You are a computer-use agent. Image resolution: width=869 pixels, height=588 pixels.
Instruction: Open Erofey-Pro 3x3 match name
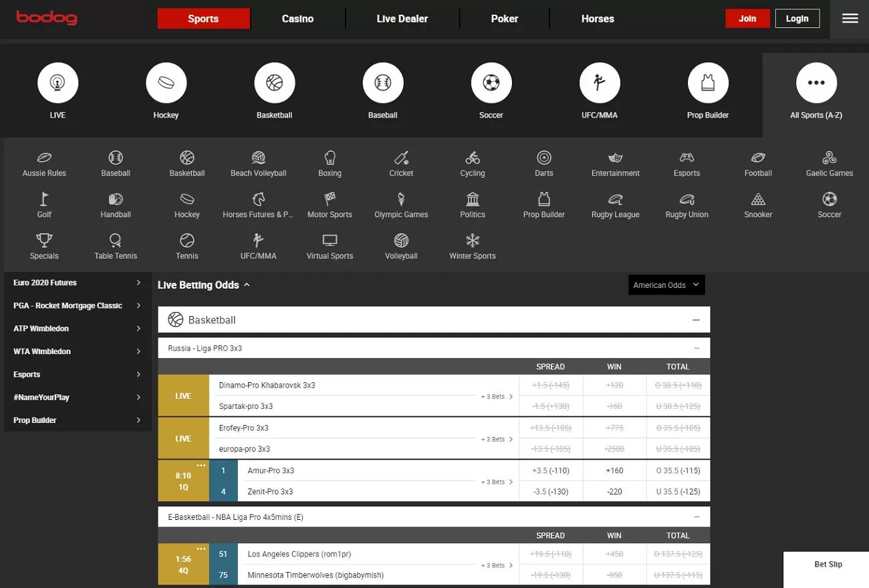[243, 428]
